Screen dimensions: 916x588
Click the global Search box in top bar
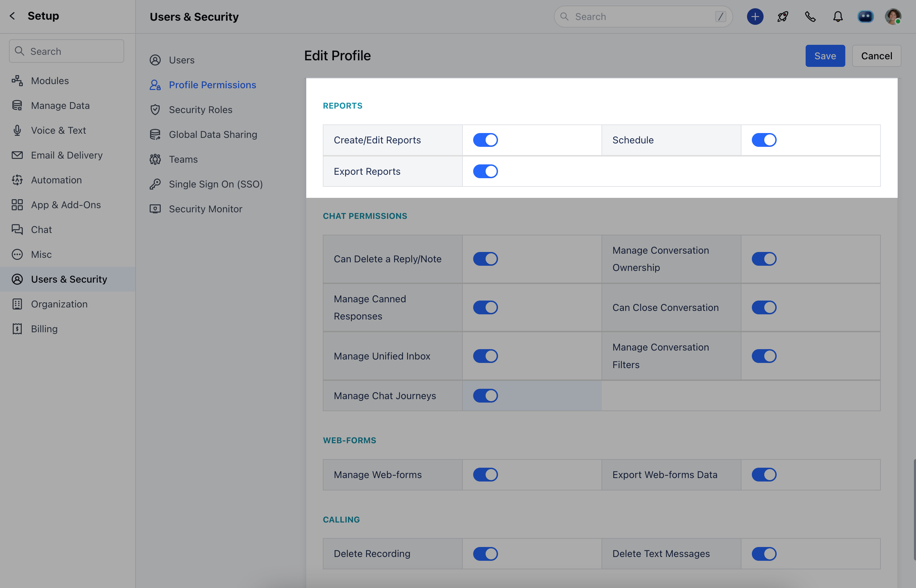[643, 17]
